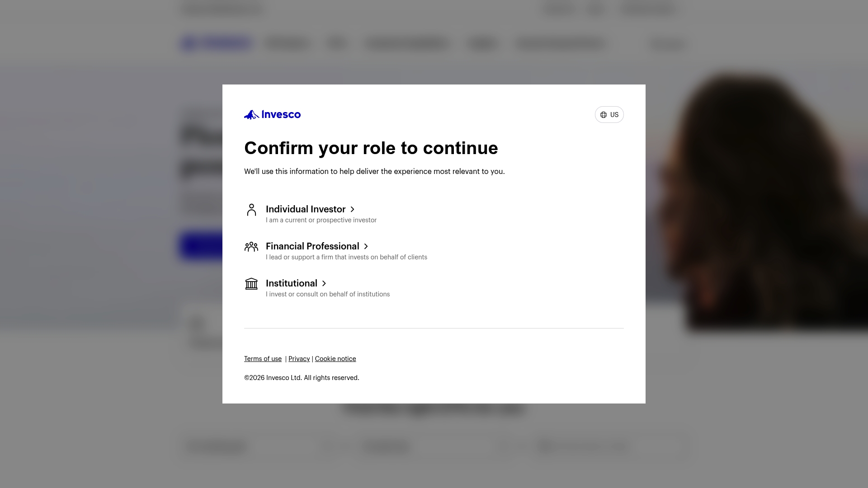Click the highlighted navigation item behind the dialog

pos(216,43)
